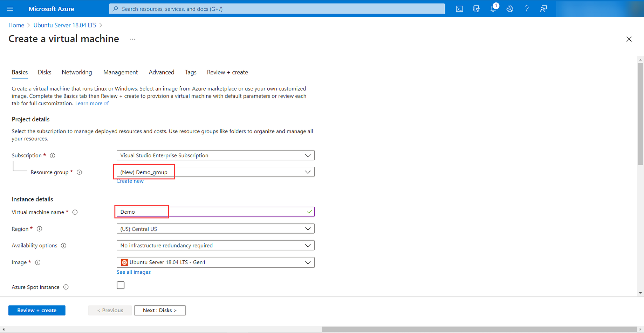The width and height of the screenshot is (644, 333).
Task: Show info tooltip for Virtual machine name
Action: 75,212
